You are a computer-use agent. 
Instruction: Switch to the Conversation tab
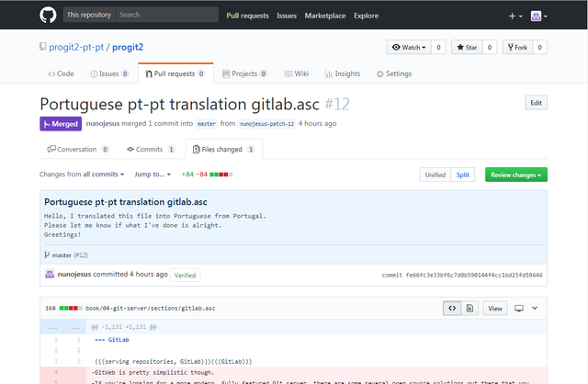78,149
